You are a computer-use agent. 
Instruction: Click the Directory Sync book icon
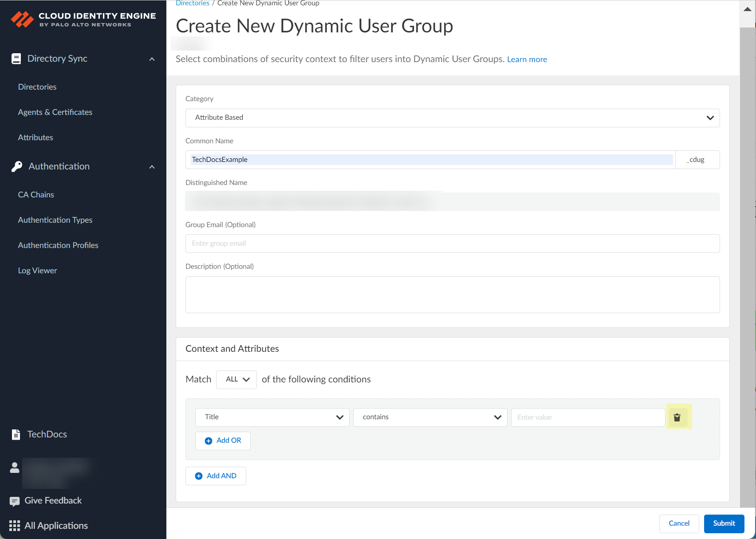pyautogui.click(x=16, y=59)
